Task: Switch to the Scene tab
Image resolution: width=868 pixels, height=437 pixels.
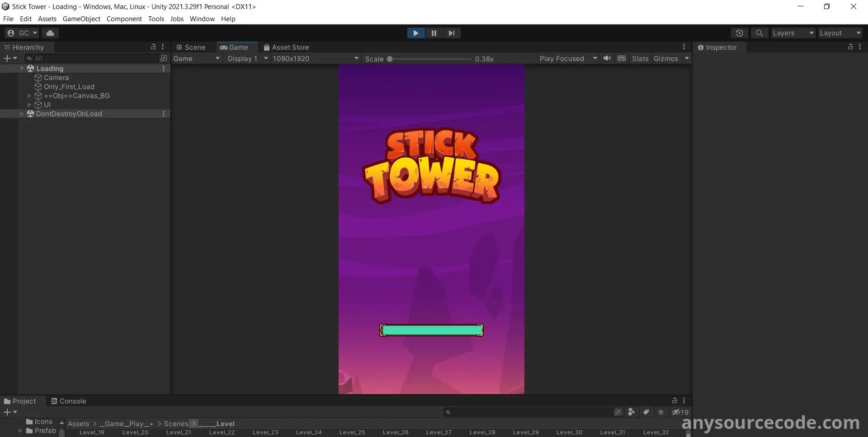Action: [191, 47]
